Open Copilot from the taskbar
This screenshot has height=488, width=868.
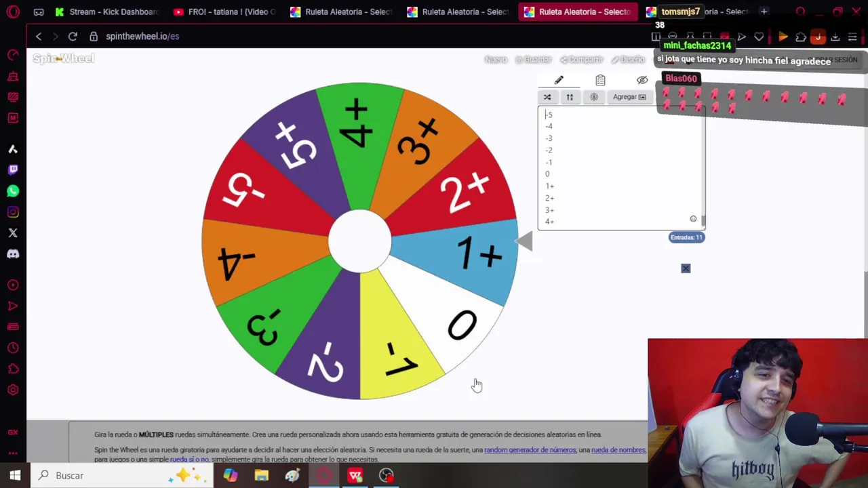pos(231,475)
